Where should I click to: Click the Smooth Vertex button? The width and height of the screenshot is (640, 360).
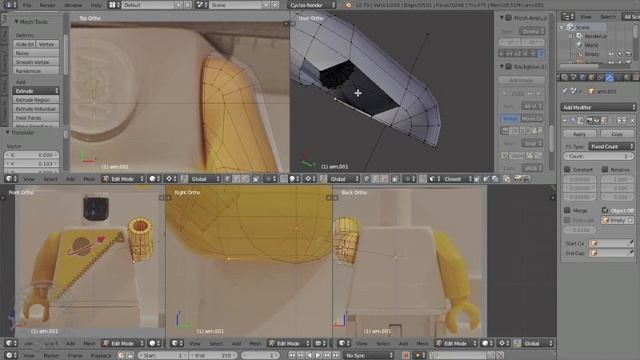[36, 62]
